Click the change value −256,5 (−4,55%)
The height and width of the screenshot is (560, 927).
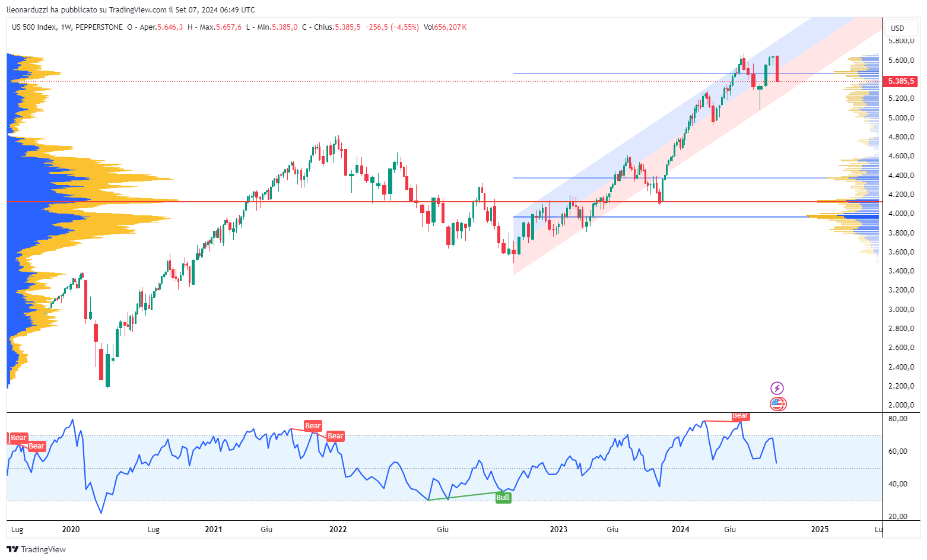(x=392, y=27)
